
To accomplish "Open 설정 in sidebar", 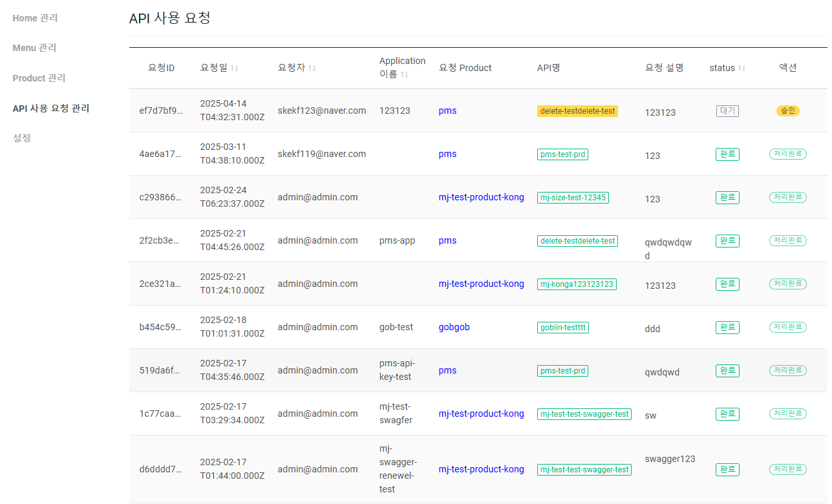I will (21, 138).
